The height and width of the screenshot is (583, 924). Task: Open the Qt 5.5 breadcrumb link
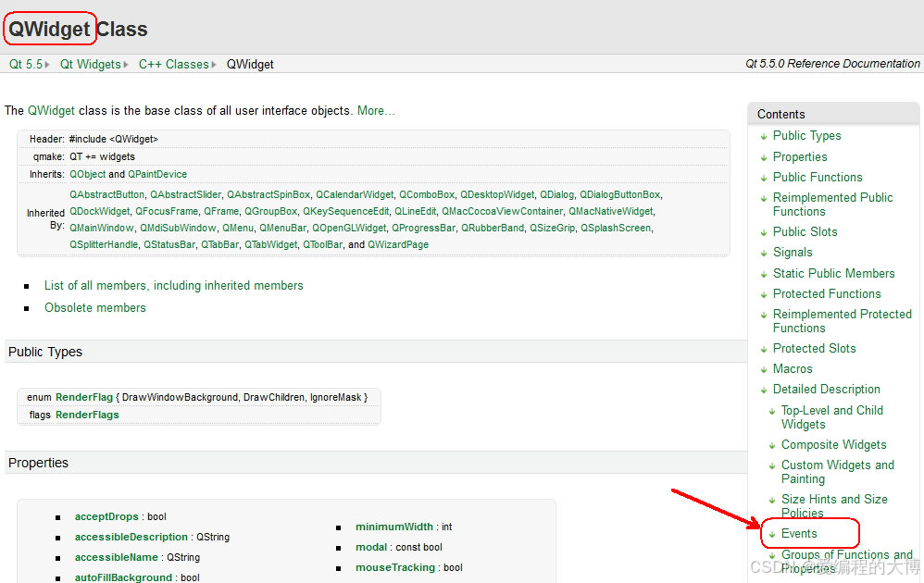pos(26,64)
